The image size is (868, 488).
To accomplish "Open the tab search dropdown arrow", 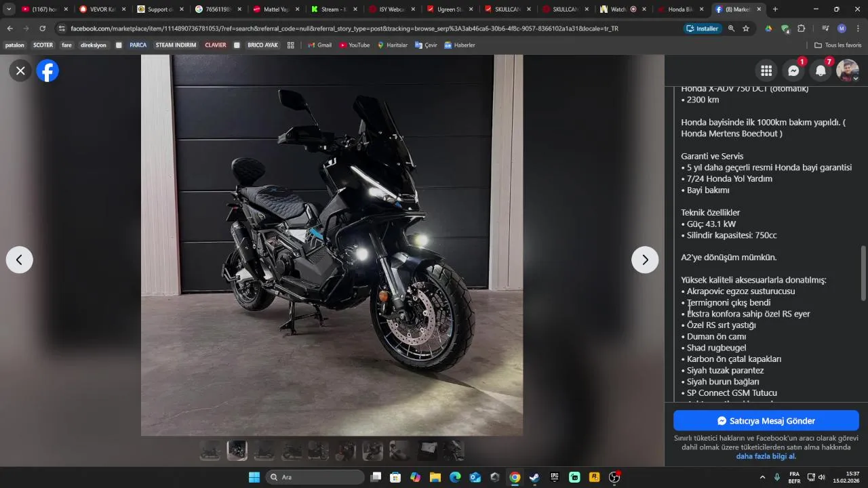I will [9, 9].
